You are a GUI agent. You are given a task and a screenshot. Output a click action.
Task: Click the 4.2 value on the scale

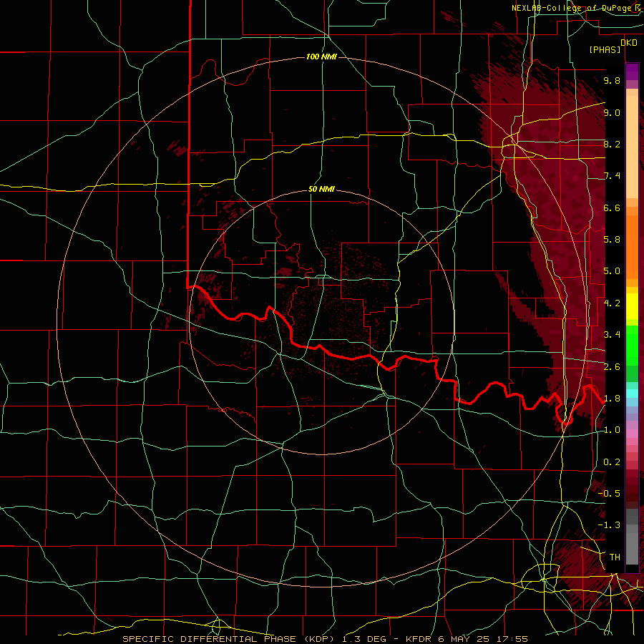coord(612,303)
